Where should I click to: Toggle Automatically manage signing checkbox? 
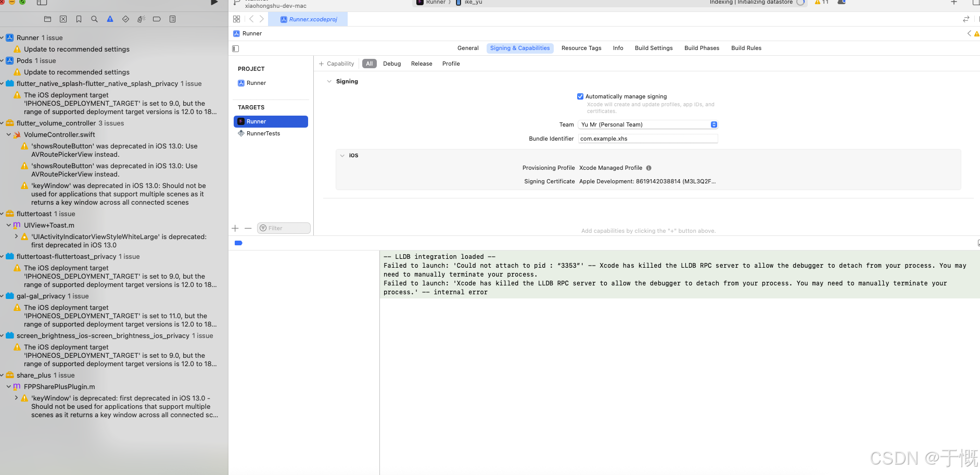(x=580, y=97)
